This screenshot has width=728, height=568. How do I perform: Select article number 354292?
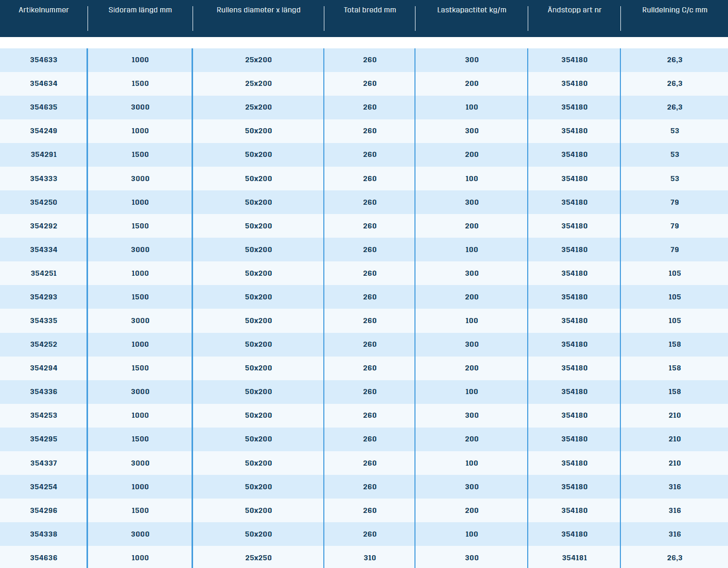pos(44,226)
